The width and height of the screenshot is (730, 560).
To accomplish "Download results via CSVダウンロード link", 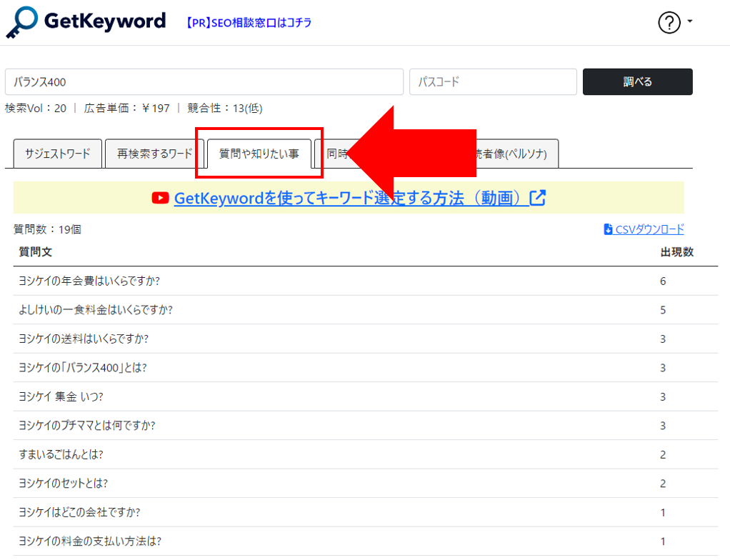I will tap(649, 229).
